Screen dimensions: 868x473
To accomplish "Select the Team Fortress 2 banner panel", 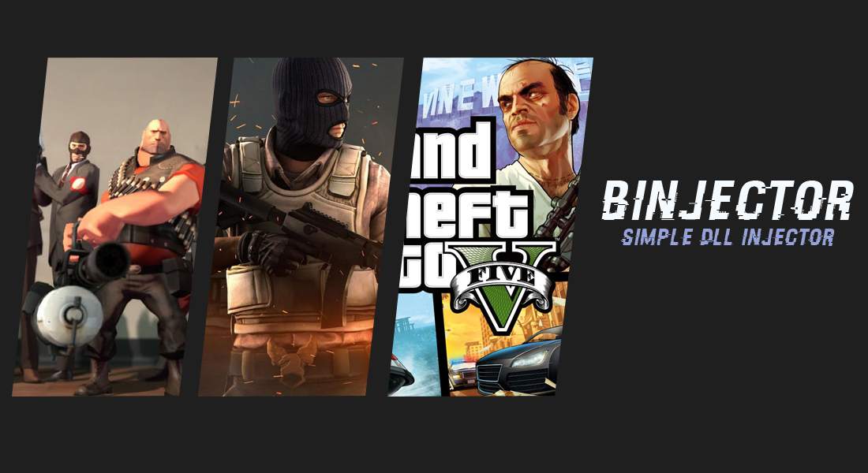I will click(114, 227).
